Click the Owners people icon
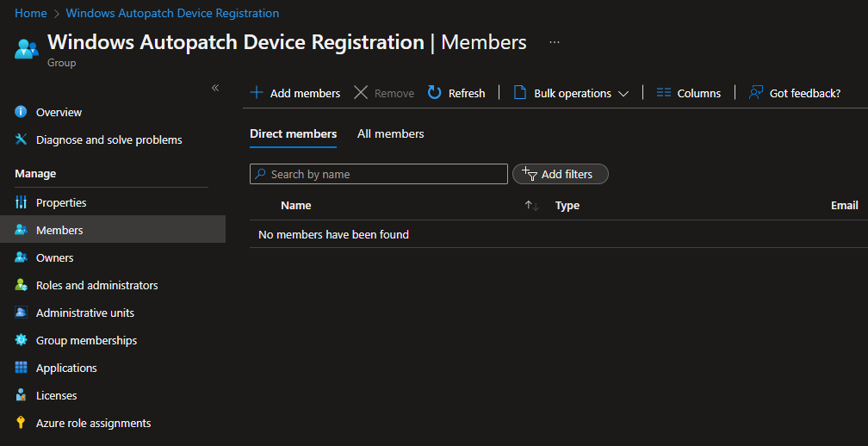 coord(21,257)
